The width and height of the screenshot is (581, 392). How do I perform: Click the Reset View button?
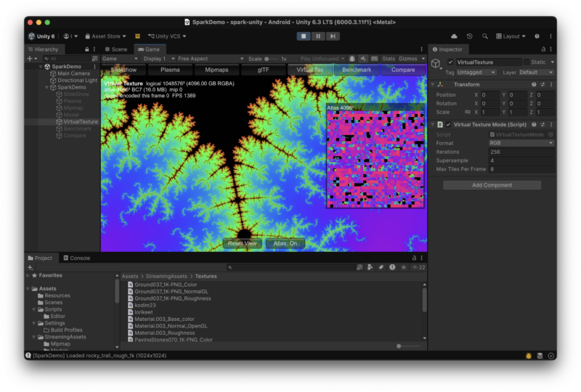pos(242,243)
